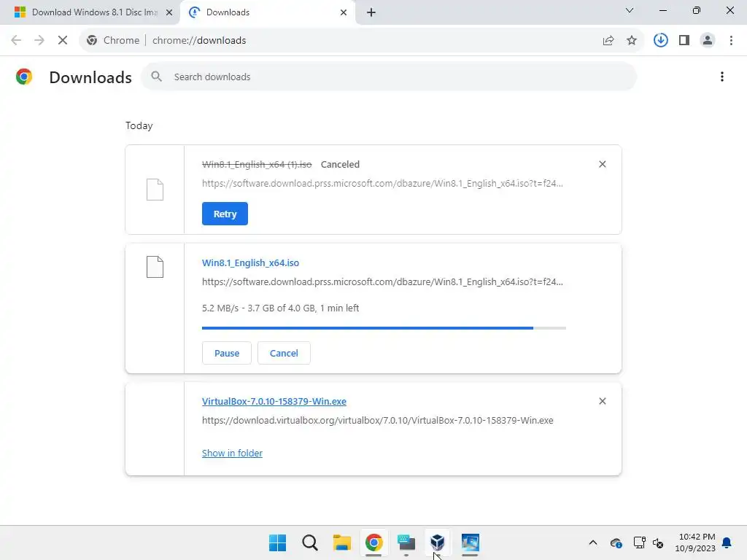Open Chrome's three-dot main menu
The height and width of the screenshot is (560, 747).
point(731,41)
